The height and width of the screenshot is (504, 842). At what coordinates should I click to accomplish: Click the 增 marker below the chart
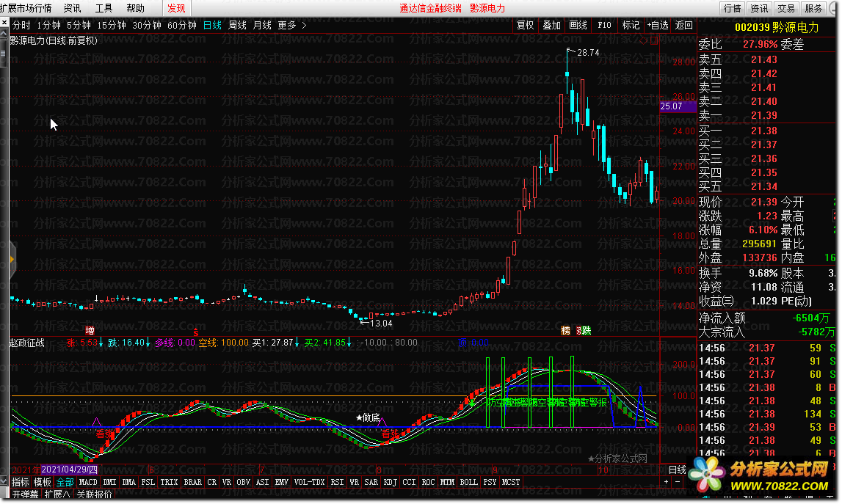(x=90, y=331)
